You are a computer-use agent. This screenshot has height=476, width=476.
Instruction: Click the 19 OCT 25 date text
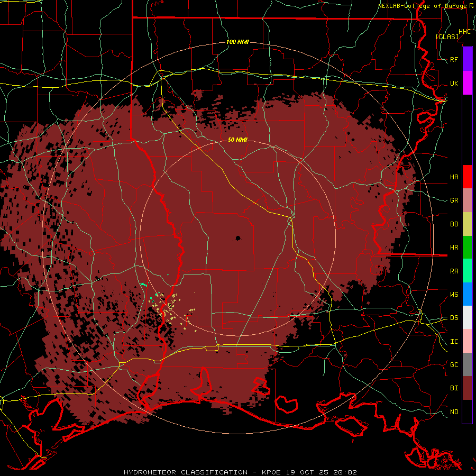click(x=308, y=472)
